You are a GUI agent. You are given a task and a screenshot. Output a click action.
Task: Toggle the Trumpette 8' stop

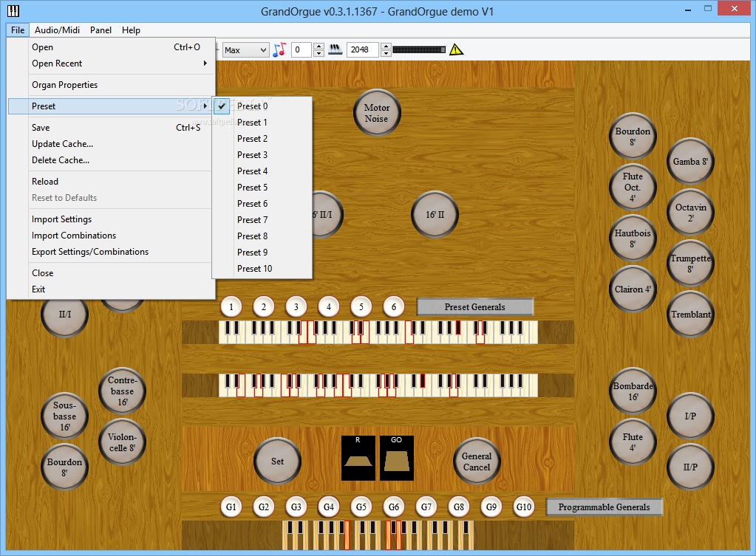pos(690,264)
